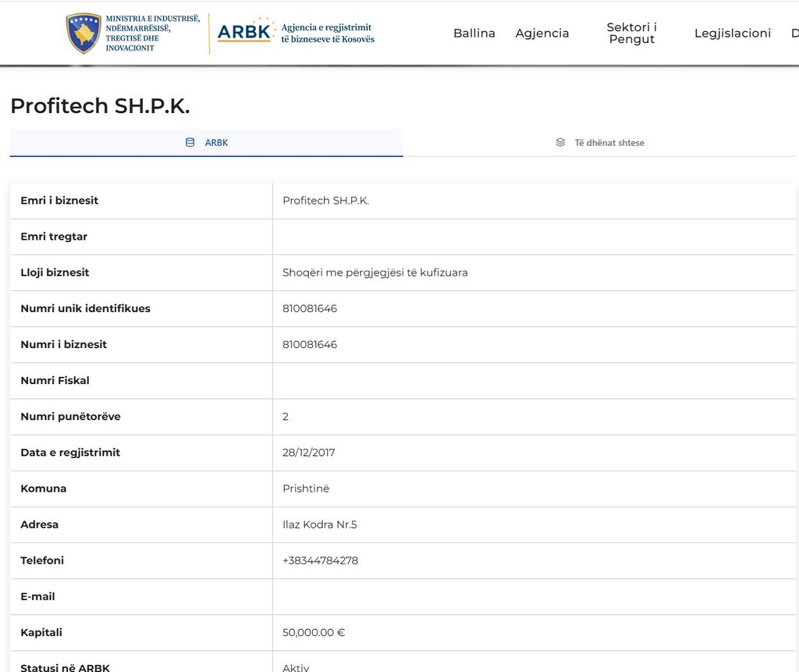The image size is (799, 672).
Task: Select the business name value Profitech SH.P.K.
Action: (325, 201)
